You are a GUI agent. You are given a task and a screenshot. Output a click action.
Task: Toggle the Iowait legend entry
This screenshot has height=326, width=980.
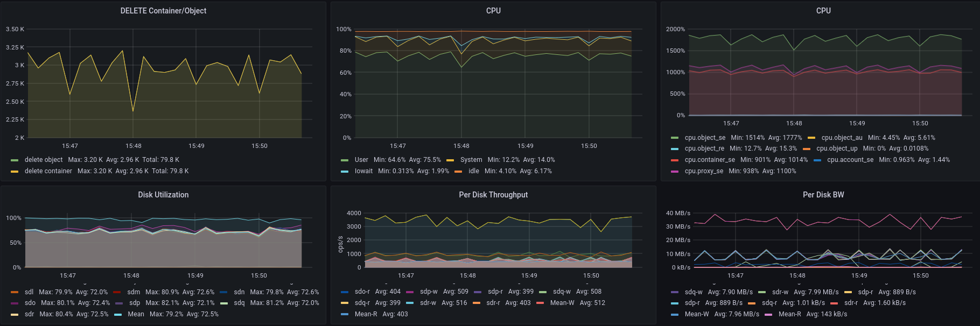tap(363, 171)
